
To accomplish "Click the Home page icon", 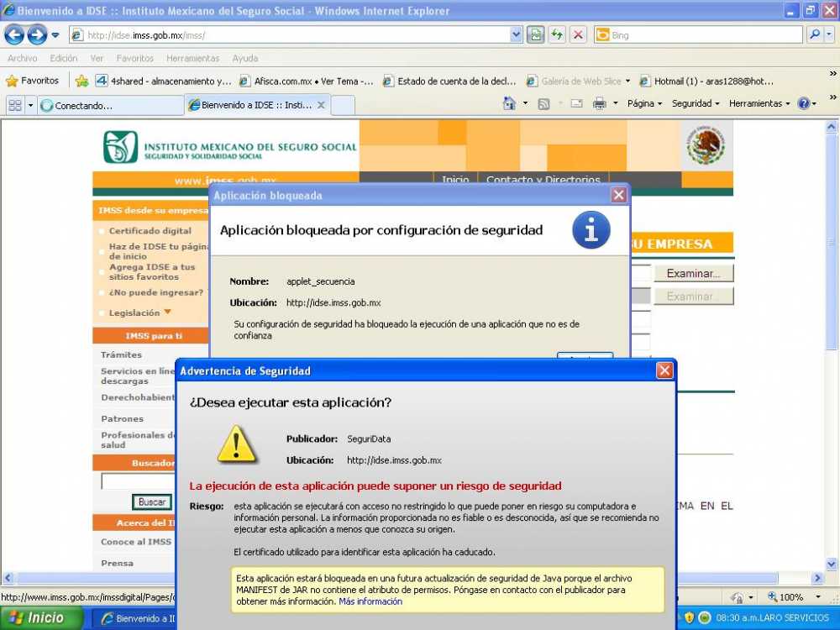I will coord(510,103).
